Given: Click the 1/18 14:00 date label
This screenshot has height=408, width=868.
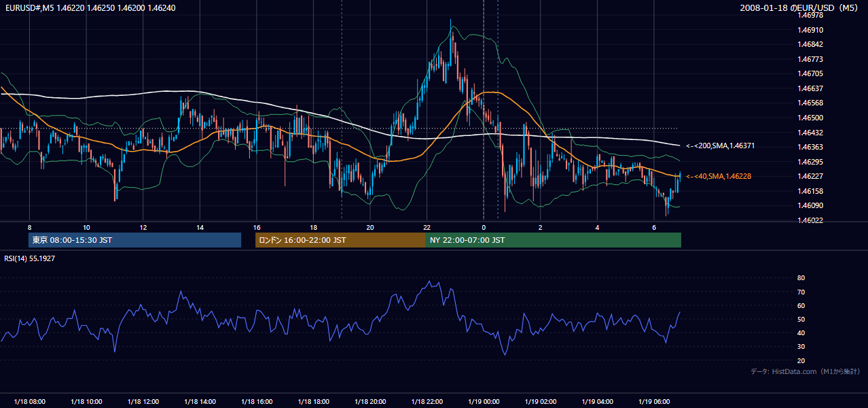Looking at the screenshot, I should [200, 401].
